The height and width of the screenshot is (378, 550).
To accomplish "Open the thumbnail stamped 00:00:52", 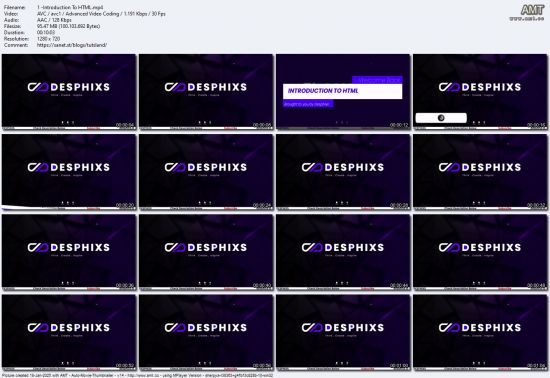I will 69,332.
